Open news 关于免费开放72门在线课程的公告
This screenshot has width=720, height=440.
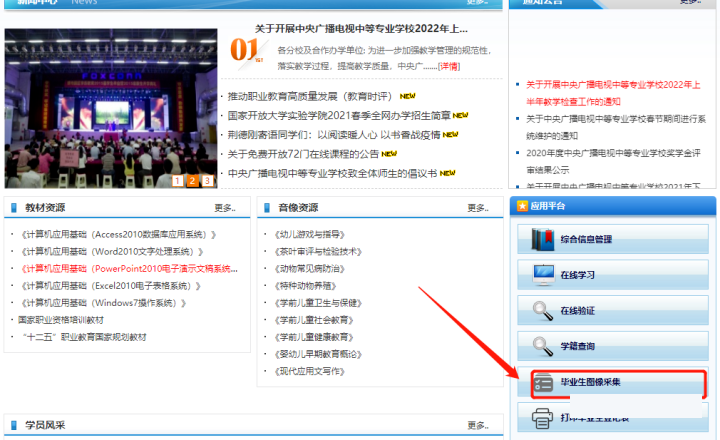coord(303,154)
